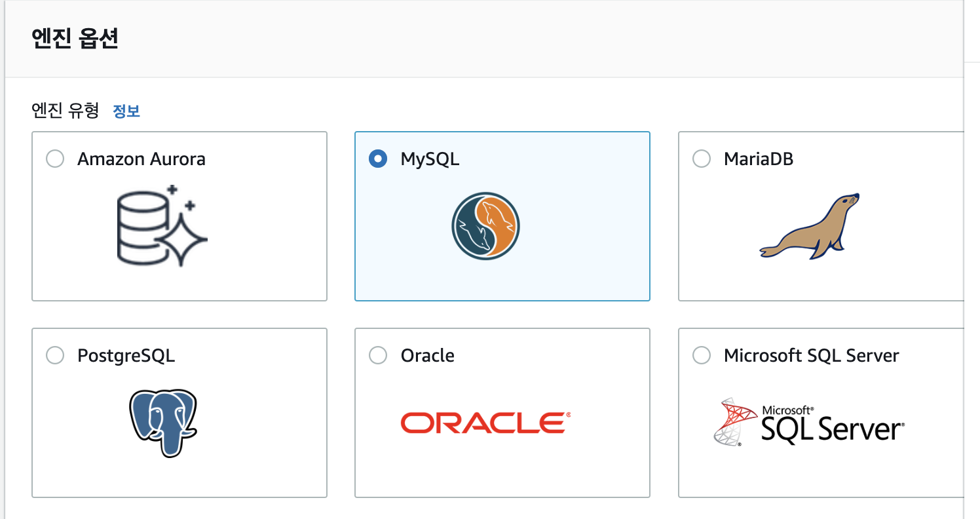Click the PostgreSQL label text
Image resolution: width=980 pixels, height=519 pixels.
pyautogui.click(x=126, y=356)
